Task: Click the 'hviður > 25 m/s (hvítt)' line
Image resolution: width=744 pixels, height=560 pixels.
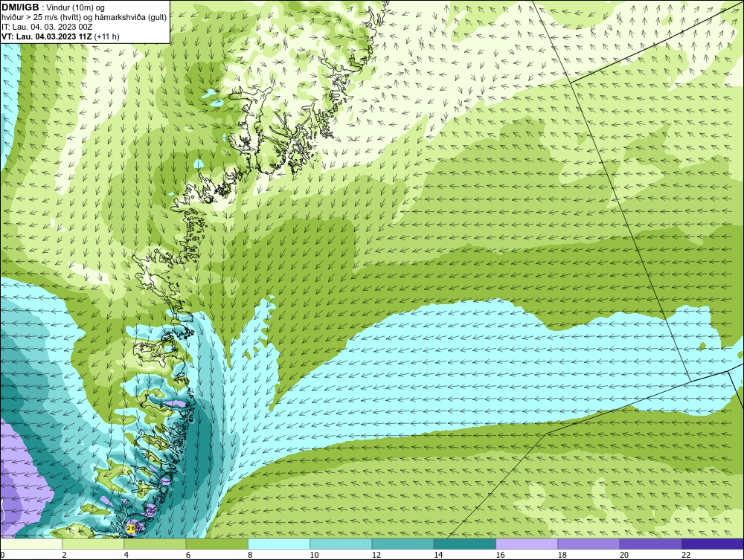Action: (41, 18)
